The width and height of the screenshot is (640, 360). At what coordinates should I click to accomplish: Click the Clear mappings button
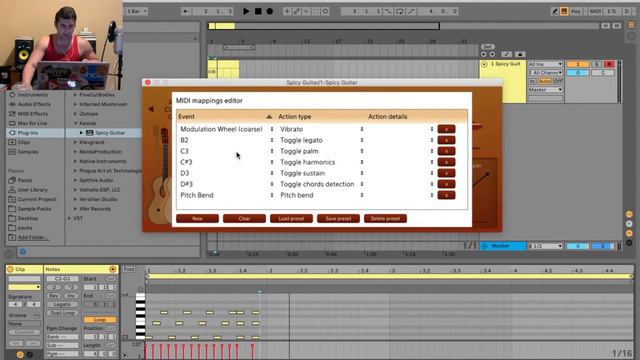[x=244, y=218]
